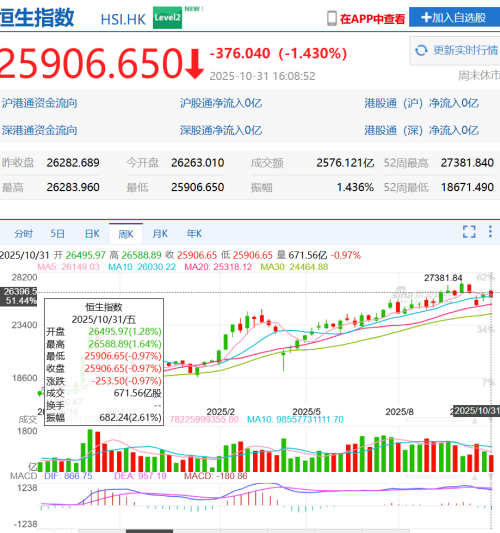Click the 加入自选股 button
Screen dimensions: 500x533
[x=454, y=17]
